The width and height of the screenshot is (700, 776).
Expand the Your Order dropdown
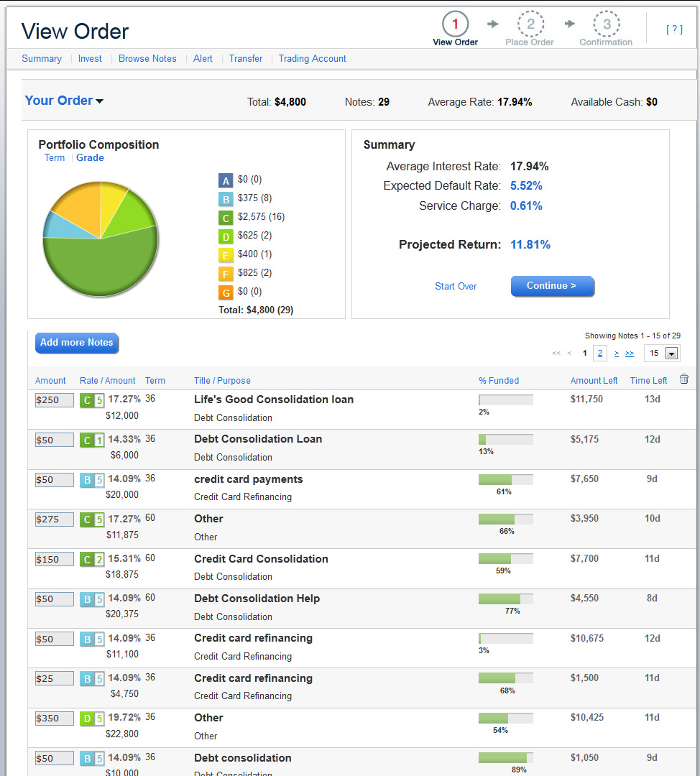click(64, 101)
